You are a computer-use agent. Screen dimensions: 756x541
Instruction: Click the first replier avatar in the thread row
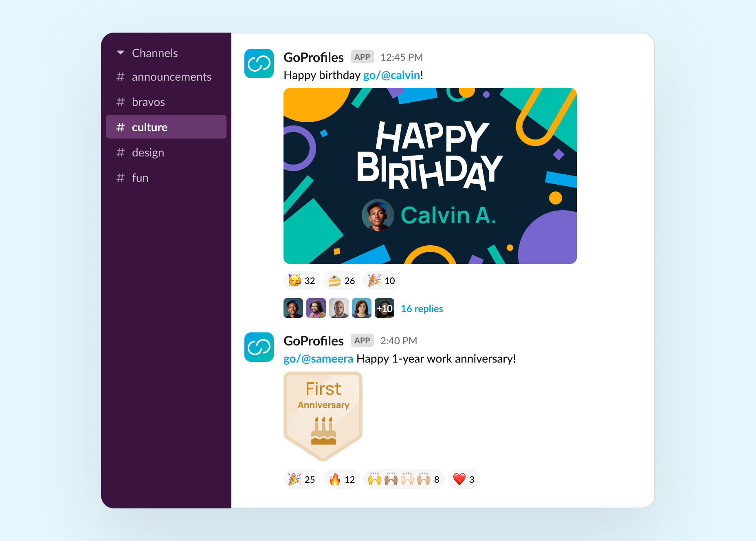[293, 308]
